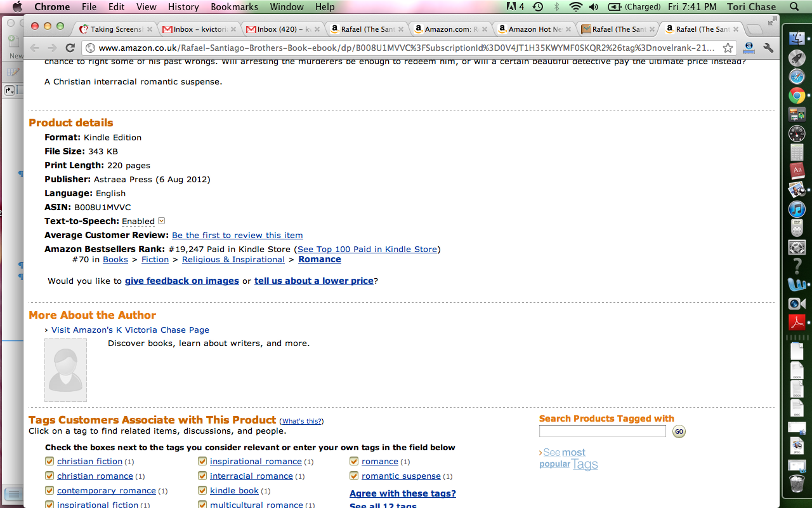Uncheck the contemporary romance tag checkbox
Image resolution: width=812 pixels, height=508 pixels.
[49, 491]
